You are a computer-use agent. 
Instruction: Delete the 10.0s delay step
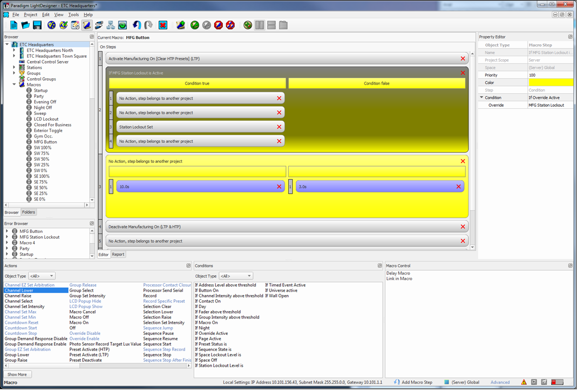pyautogui.click(x=279, y=187)
